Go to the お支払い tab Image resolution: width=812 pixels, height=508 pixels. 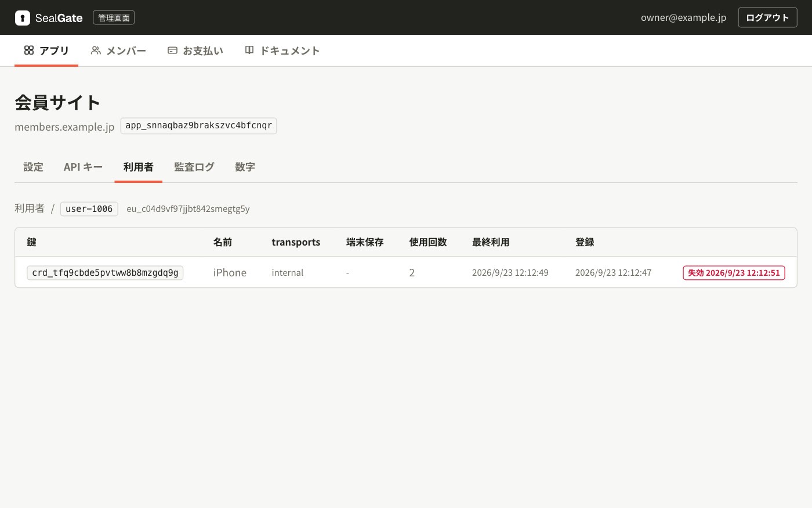(x=195, y=51)
